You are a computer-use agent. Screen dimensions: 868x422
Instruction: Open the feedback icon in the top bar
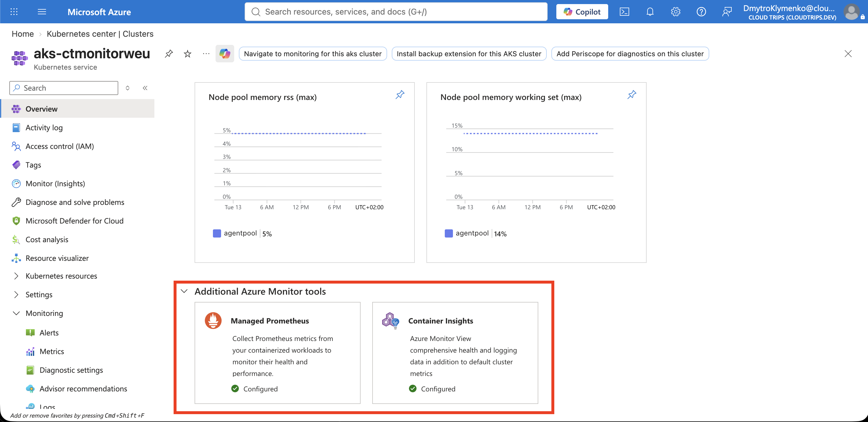pyautogui.click(x=727, y=12)
